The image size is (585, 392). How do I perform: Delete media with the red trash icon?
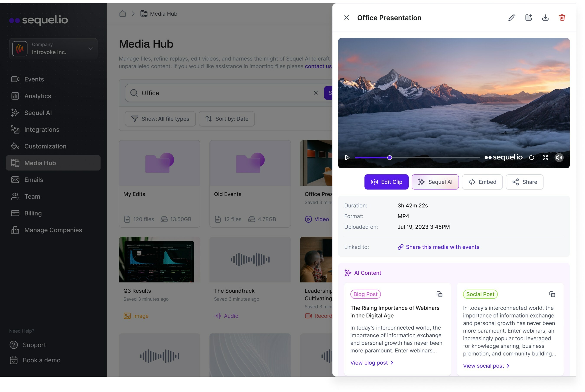(562, 18)
